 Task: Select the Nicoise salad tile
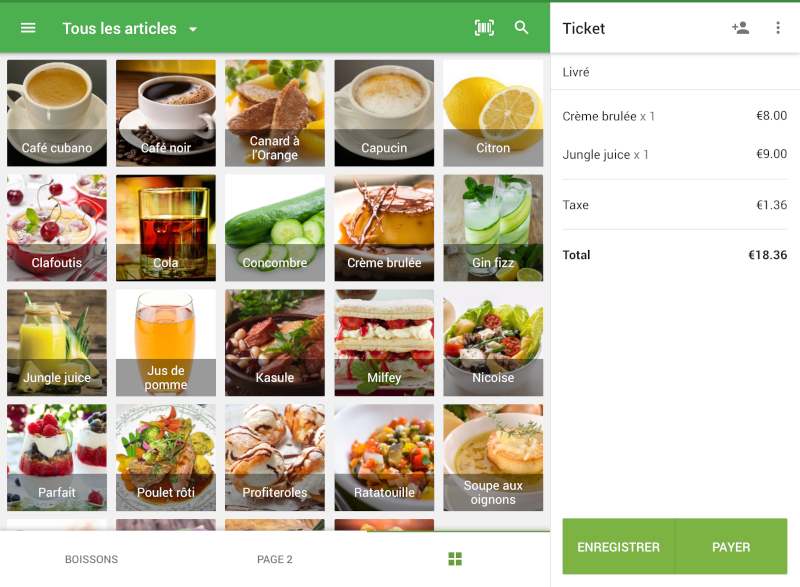point(493,343)
